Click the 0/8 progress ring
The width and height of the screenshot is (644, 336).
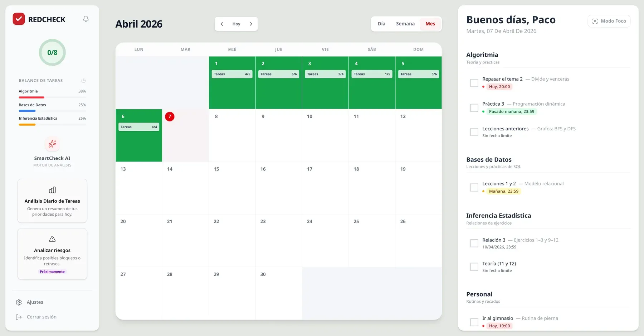(x=52, y=52)
